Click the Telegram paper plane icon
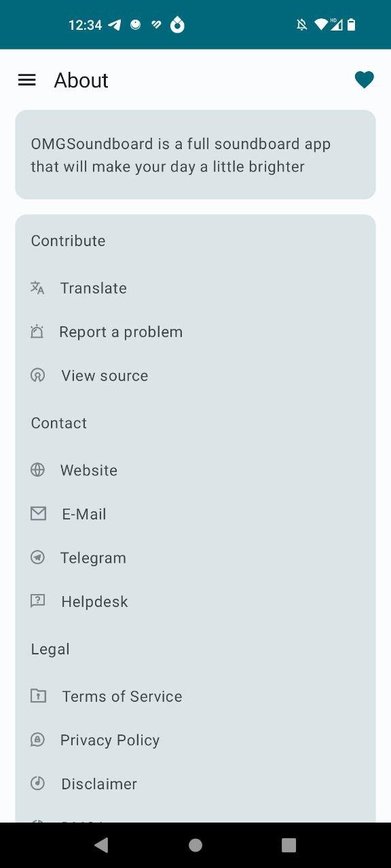The image size is (391, 868). coord(37,557)
